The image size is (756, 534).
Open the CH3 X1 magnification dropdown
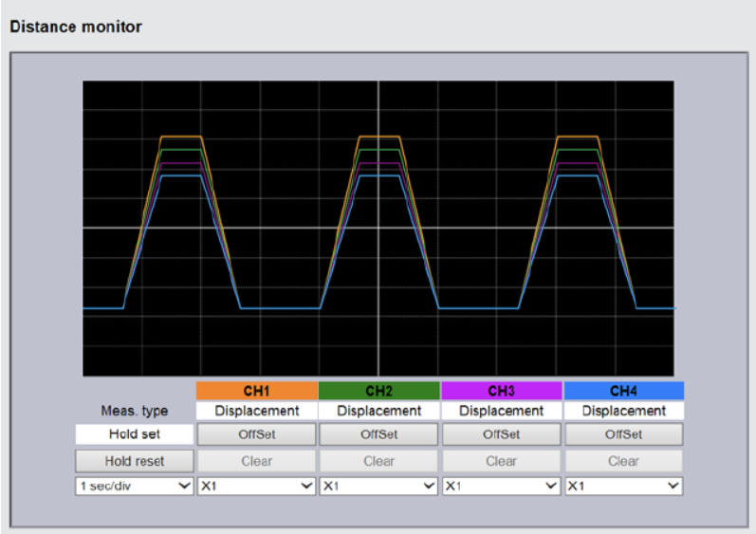coord(502,486)
